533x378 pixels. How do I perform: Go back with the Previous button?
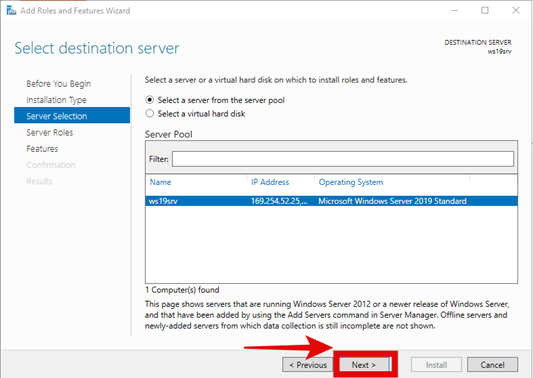point(308,365)
